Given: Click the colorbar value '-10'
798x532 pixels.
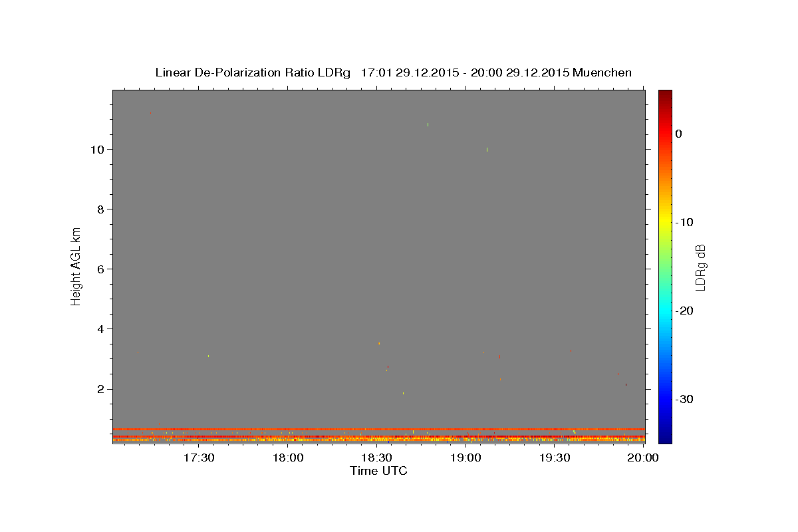Looking at the screenshot, I should coord(685,222).
